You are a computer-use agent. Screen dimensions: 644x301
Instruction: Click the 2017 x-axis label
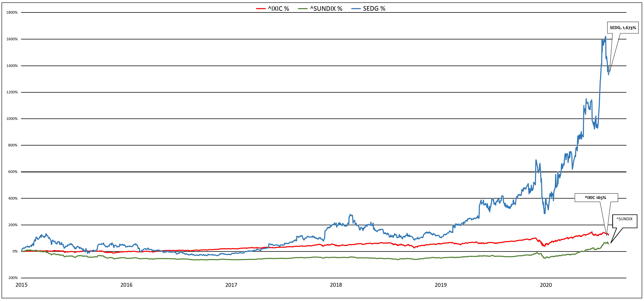coord(231,285)
